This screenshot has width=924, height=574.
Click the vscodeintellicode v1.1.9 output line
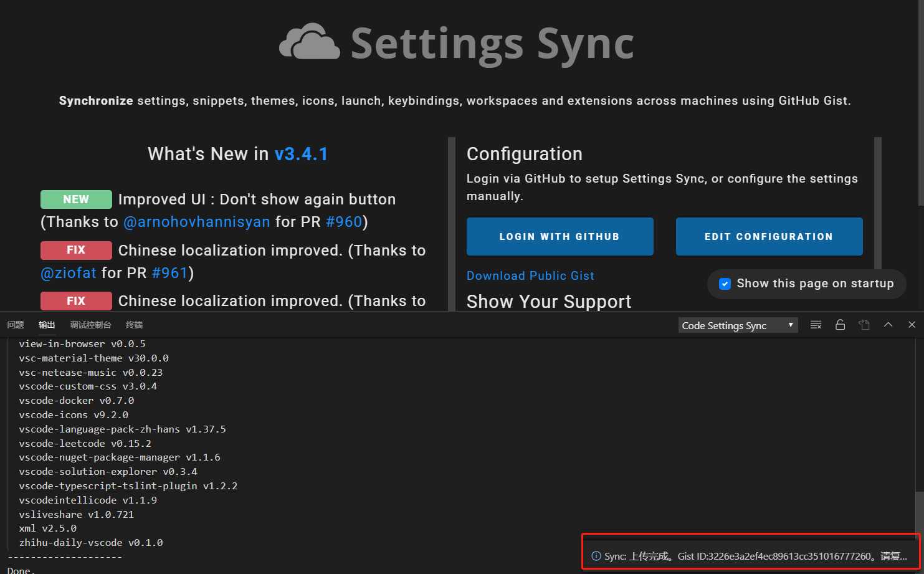pos(88,500)
